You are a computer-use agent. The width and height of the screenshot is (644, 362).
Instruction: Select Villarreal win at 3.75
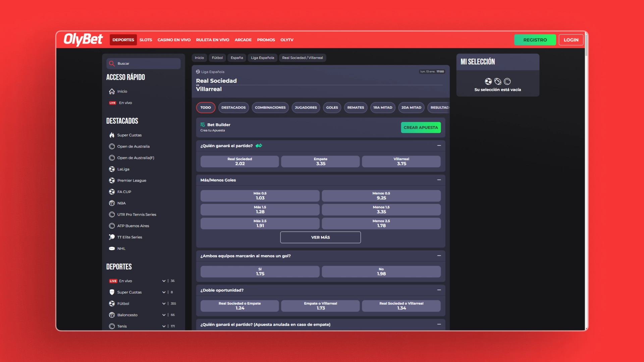click(x=401, y=162)
